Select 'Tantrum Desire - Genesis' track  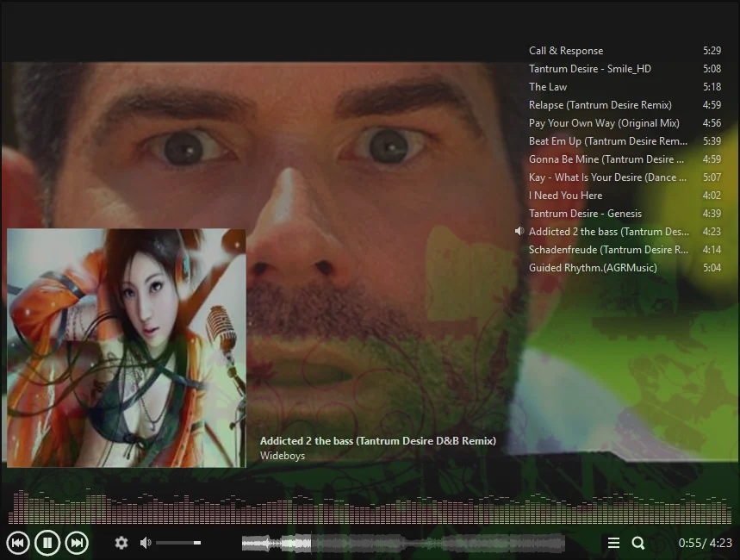click(x=625, y=214)
